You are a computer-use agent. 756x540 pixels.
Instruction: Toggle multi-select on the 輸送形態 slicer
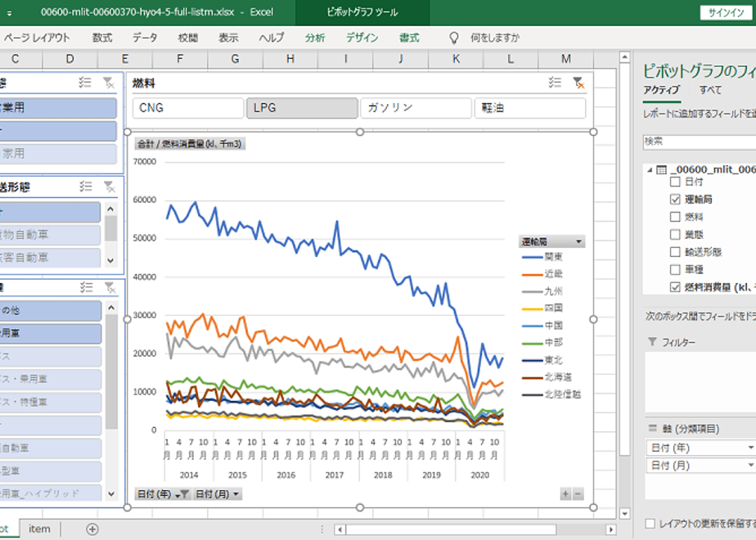85,187
